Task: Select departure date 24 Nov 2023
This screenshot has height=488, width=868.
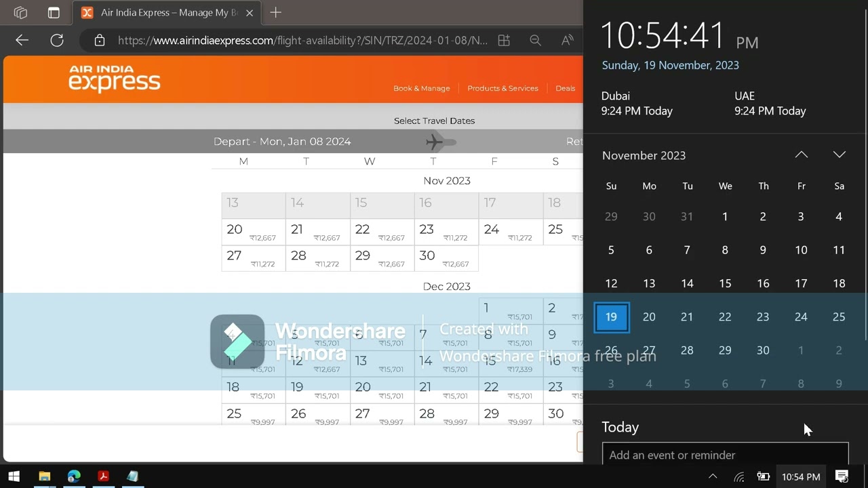Action: [511, 232]
